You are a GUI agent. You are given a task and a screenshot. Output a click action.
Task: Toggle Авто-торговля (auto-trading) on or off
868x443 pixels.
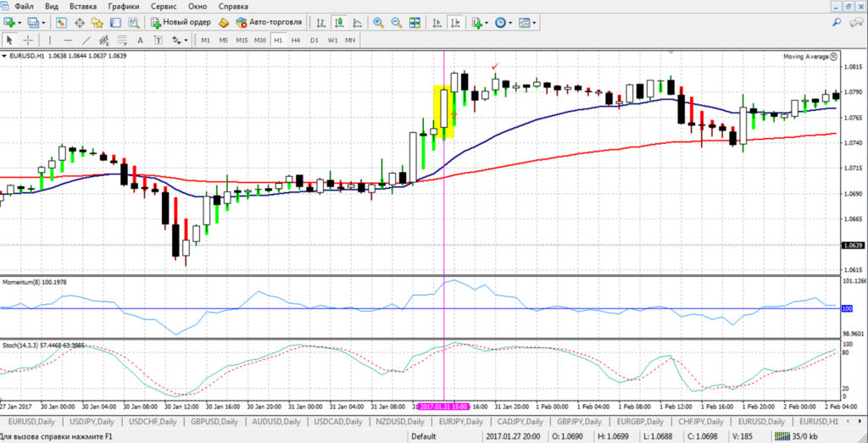coord(269,23)
